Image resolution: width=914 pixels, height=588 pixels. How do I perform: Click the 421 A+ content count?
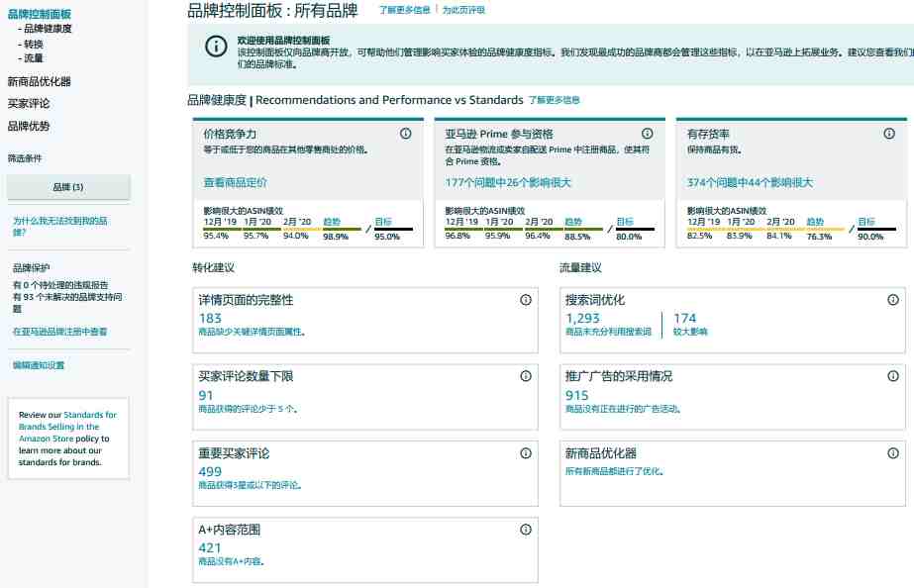click(x=210, y=547)
